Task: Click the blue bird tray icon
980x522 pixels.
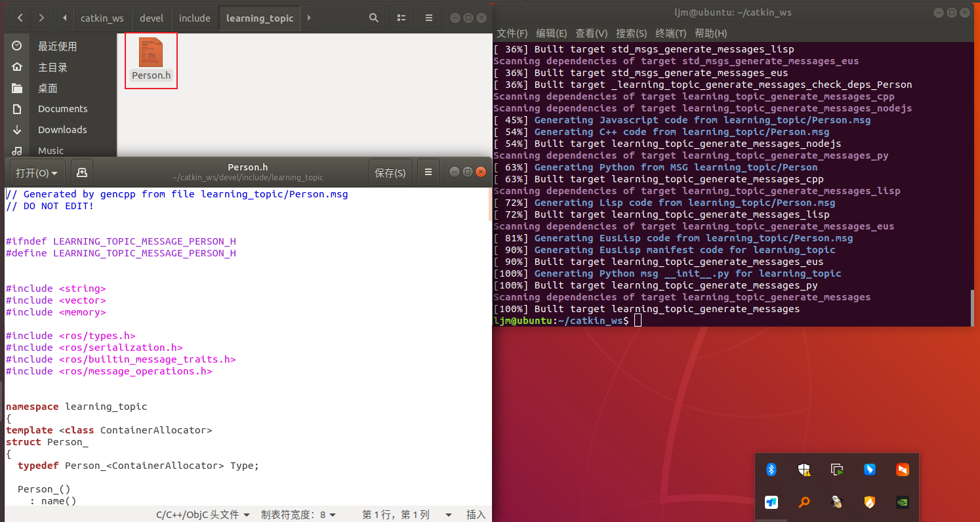Action: [x=870, y=470]
